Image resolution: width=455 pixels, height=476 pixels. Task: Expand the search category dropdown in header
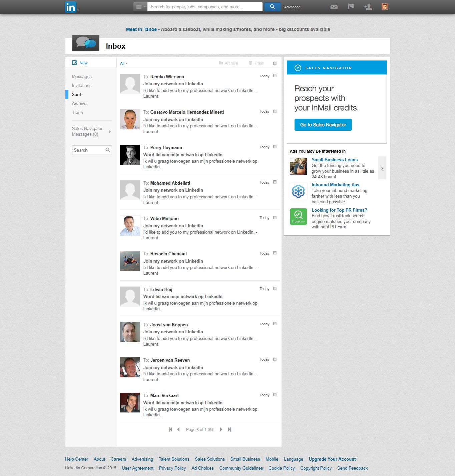click(x=140, y=7)
